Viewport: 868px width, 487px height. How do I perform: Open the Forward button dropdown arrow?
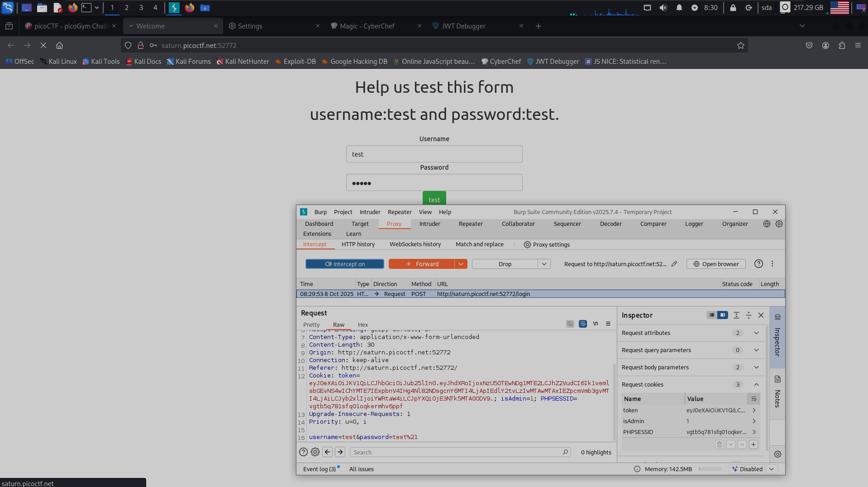click(461, 264)
